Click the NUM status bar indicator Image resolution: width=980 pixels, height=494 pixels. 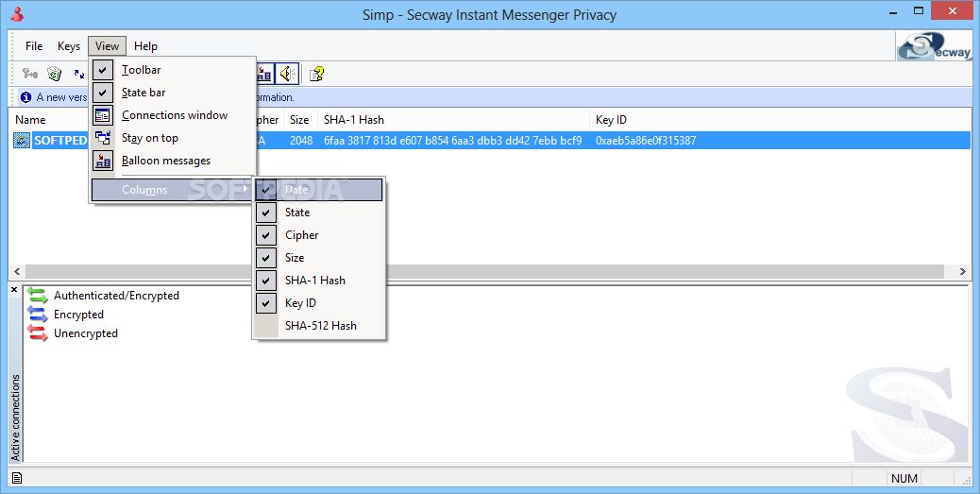click(904, 478)
